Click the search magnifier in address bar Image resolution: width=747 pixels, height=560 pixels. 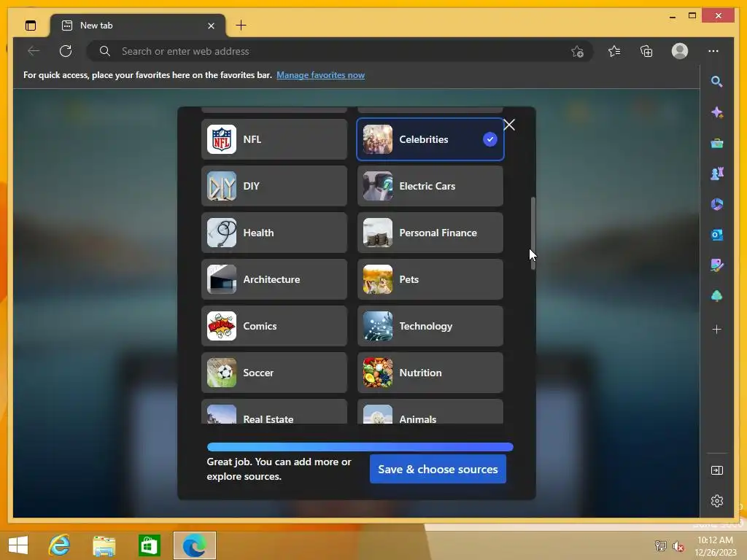pyautogui.click(x=105, y=51)
